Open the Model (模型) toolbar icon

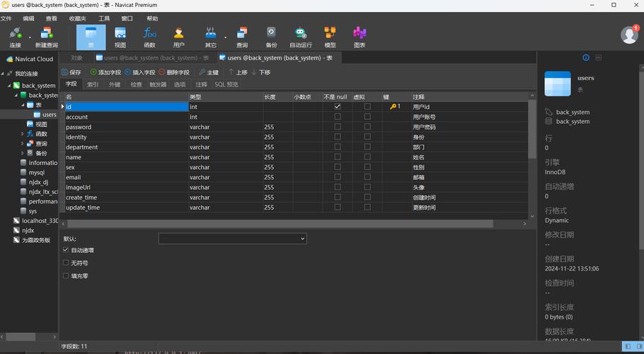coord(330,37)
